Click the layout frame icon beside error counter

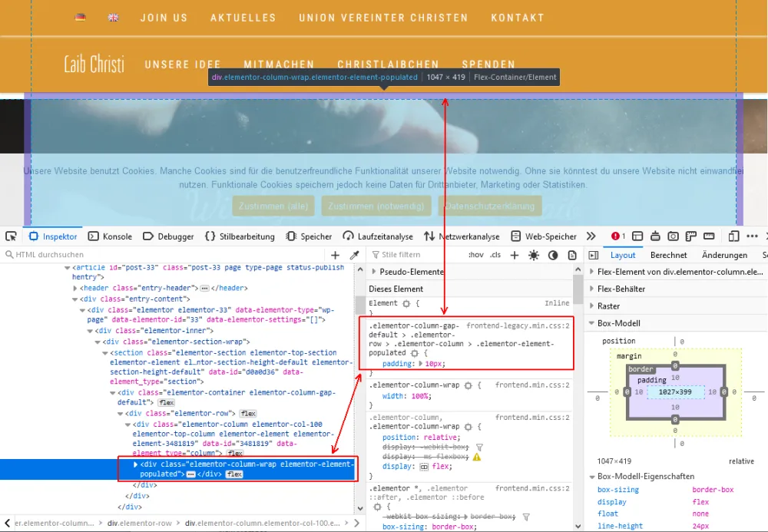point(637,236)
